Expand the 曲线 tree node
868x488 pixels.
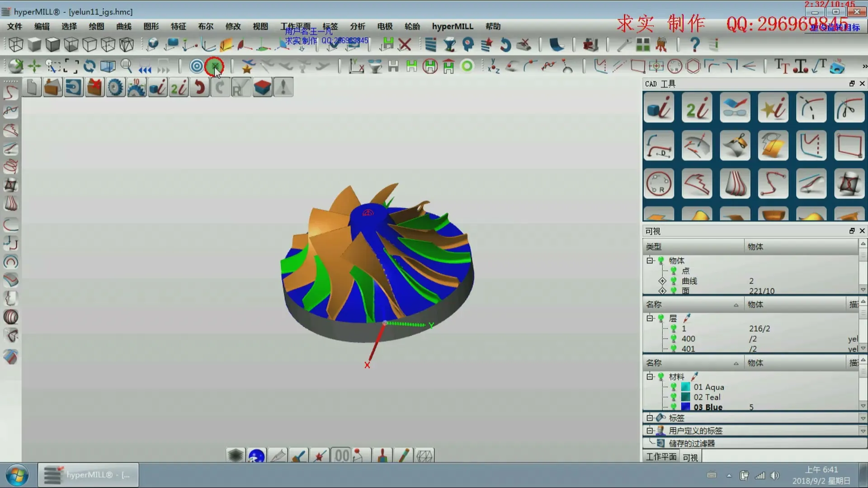pyautogui.click(x=662, y=281)
